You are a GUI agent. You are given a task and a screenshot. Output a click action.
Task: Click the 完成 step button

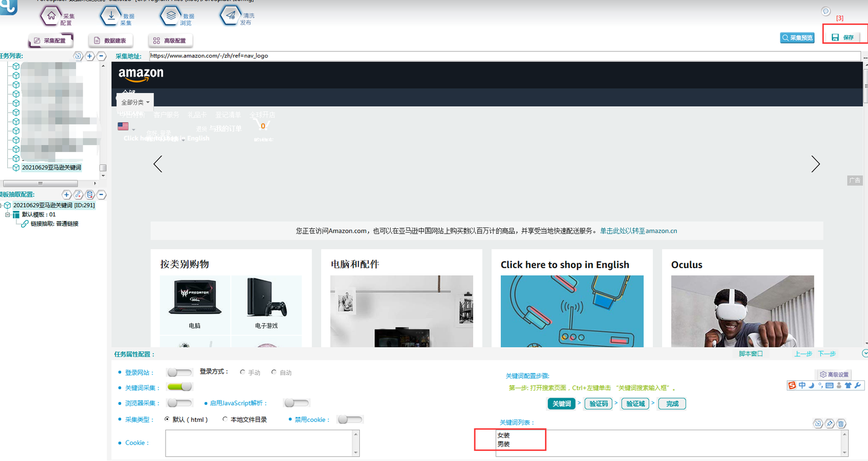(672, 404)
